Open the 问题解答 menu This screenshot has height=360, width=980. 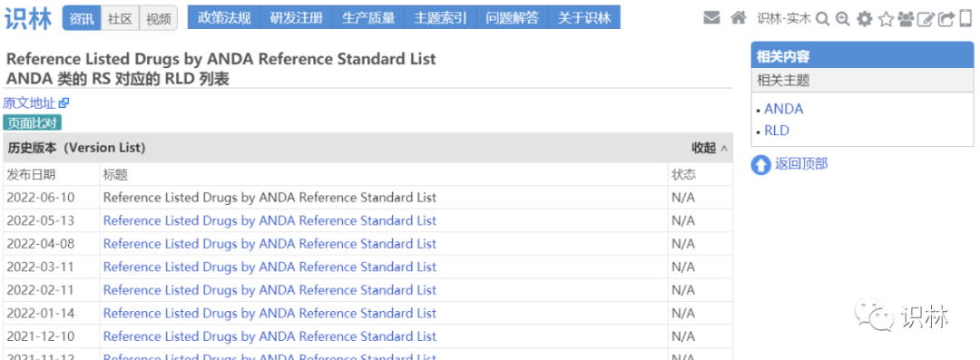[x=513, y=17]
